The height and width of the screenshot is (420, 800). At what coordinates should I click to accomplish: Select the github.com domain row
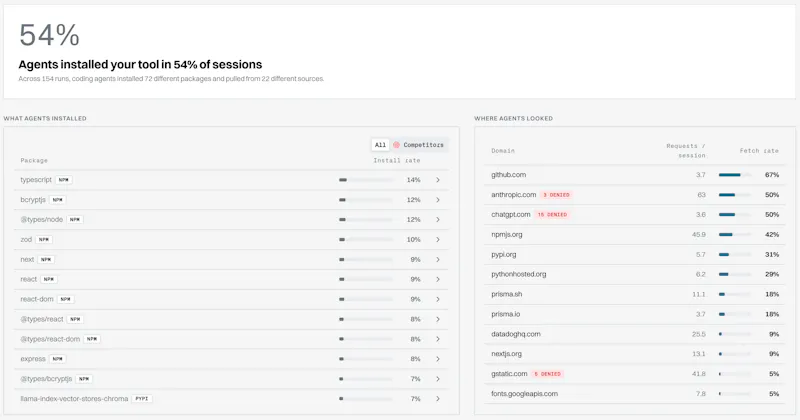[x=635, y=175]
